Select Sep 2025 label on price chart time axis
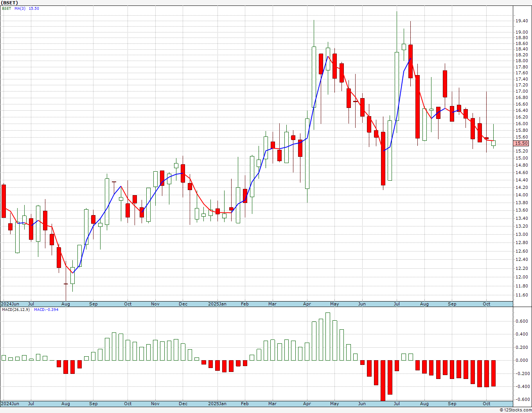Screen dimensions: 532x413 coord(452,304)
